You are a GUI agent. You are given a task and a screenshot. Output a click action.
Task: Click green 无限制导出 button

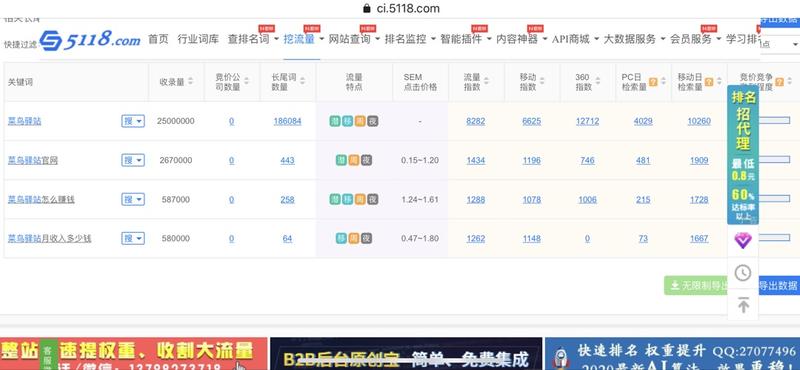tap(696, 285)
